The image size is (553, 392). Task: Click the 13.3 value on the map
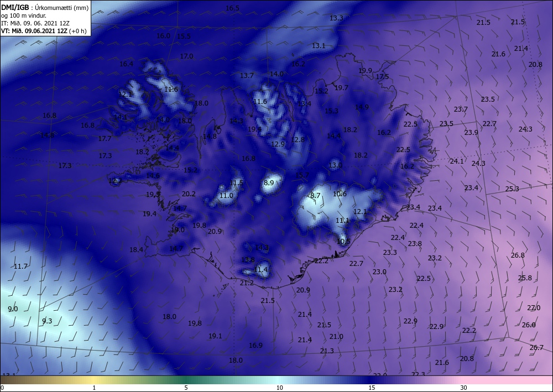pyautogui.click(x=336, y=18)
